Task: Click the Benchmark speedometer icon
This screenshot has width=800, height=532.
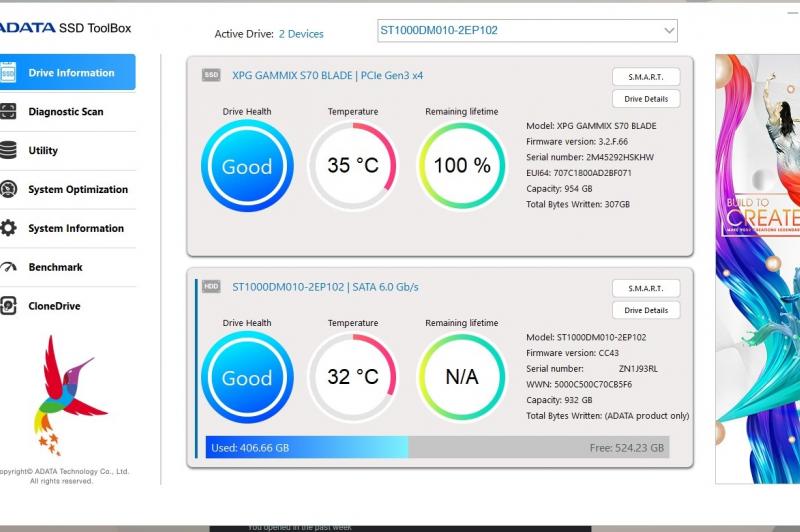Action: click(x=9, y=267)
